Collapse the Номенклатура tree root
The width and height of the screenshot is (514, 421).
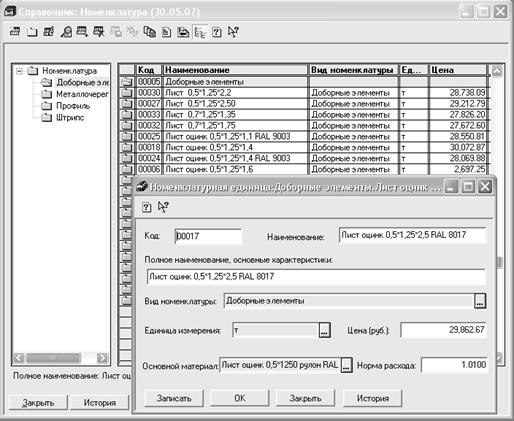coord(20,71)
